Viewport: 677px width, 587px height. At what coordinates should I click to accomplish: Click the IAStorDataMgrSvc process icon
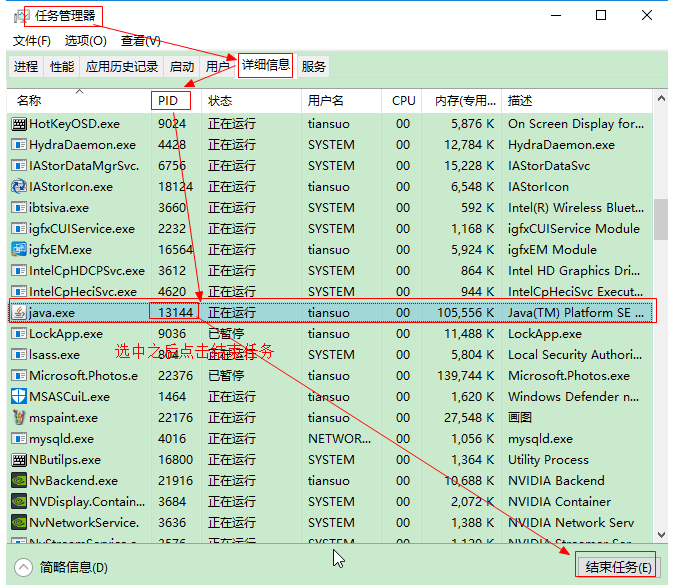tap(19, 166)
